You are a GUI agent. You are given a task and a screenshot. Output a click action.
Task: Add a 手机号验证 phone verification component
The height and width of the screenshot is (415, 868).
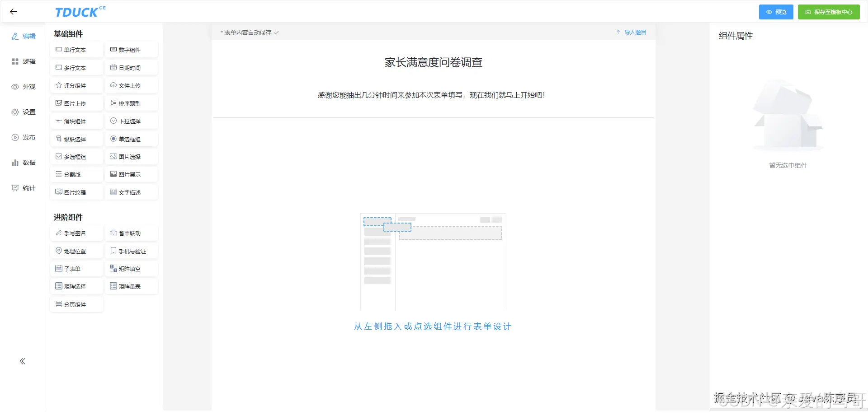[x=132, y=251]
